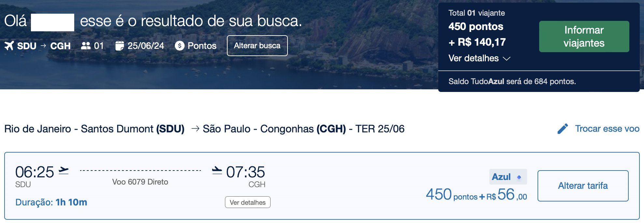Click the Alterar busca button
The width and height of the screenshot is (644, 223).
pyautogui.click(x=257, y=46)
